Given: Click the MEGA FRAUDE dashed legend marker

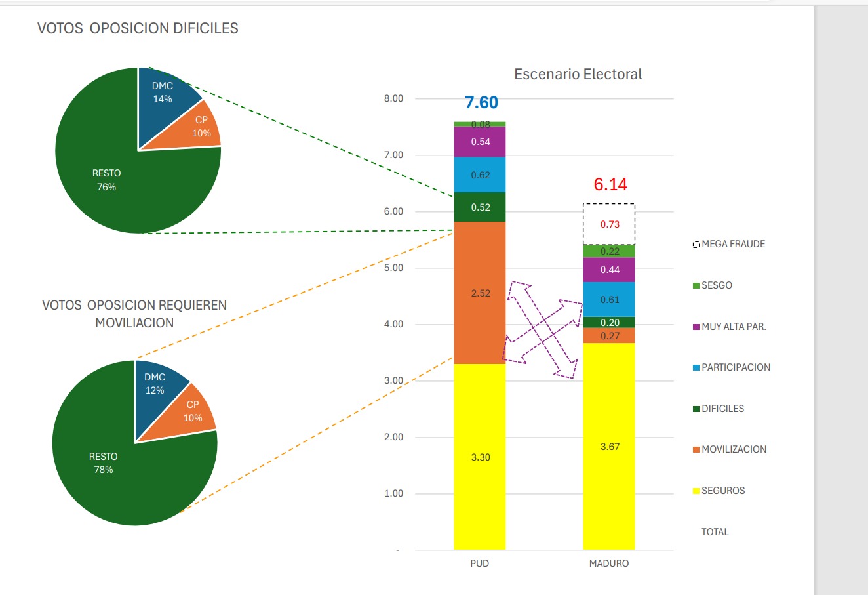Looking at the screenshot, I should (696, 245).
